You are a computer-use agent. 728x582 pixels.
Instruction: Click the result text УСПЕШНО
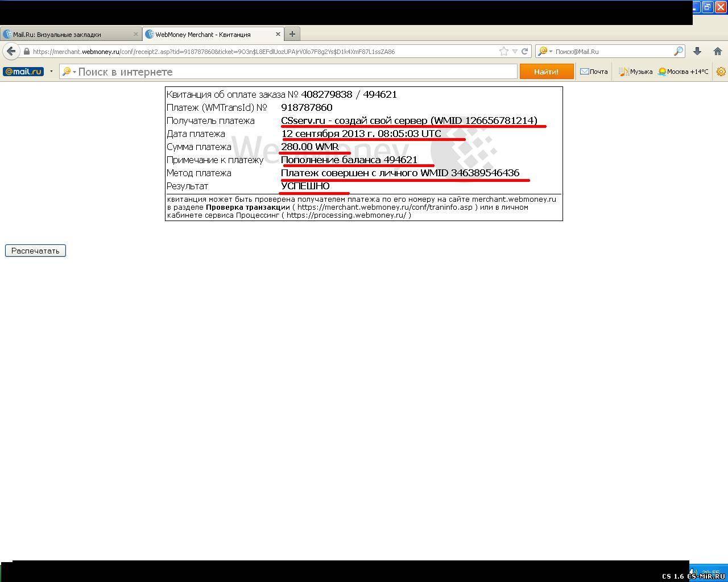[x=305, y=186]
